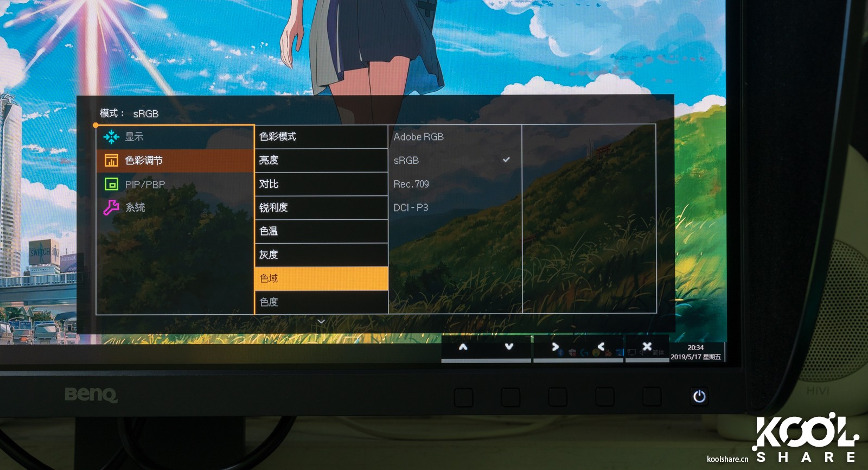
Task: Click the sRGB checkmark indicator
Action: tap(506, 160)
